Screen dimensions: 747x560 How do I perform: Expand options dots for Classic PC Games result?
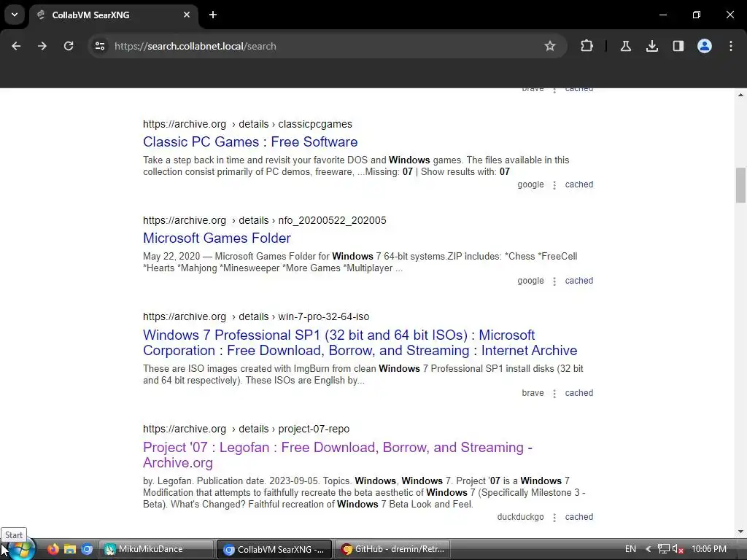point(554,184)
